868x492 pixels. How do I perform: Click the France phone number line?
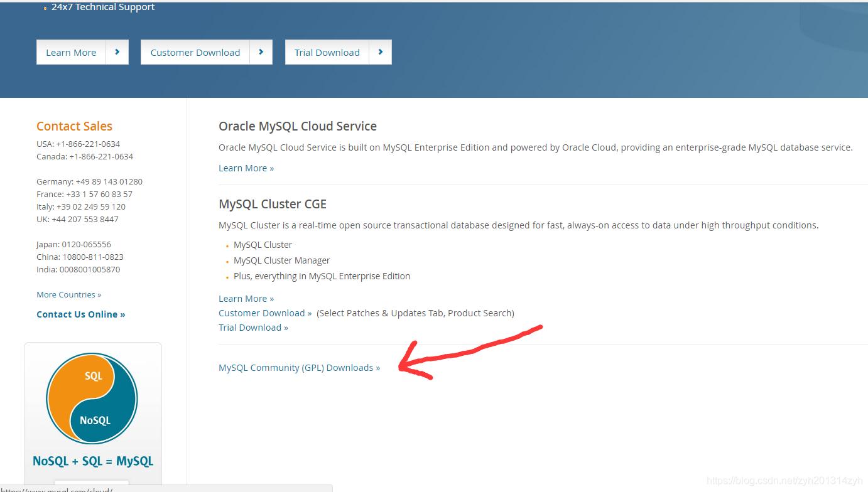[x=84, y=194]
